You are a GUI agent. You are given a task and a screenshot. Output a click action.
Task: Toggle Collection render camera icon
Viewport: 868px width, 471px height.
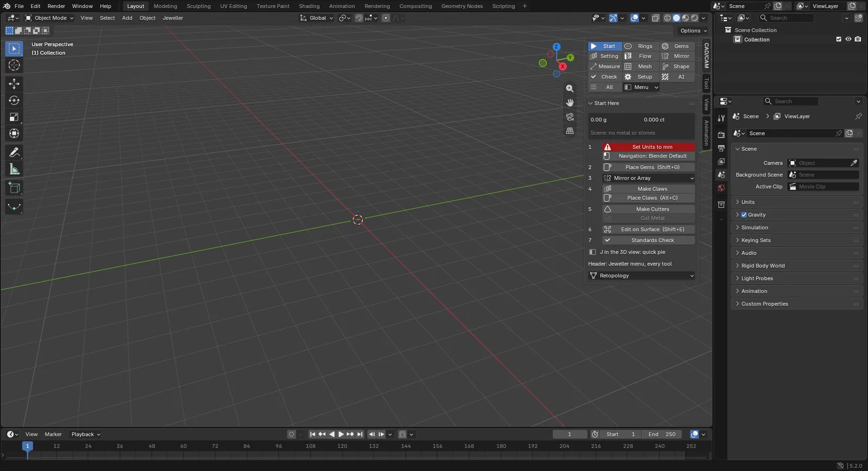858,40
